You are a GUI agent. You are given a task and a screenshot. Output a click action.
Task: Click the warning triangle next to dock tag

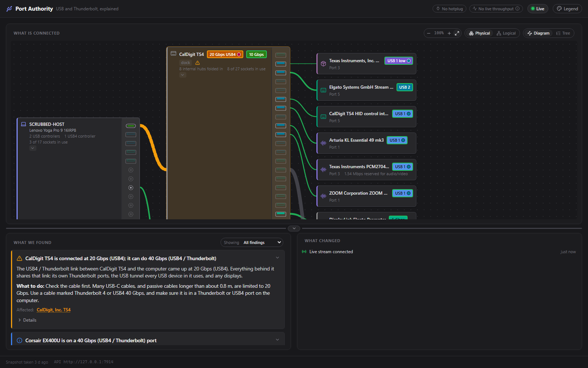click(x=197, y=63)
